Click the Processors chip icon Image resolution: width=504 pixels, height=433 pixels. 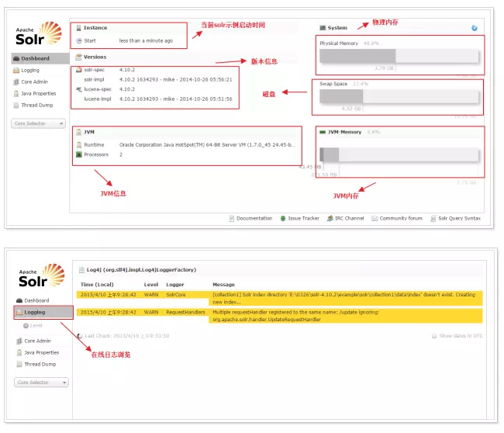(79, 154)
